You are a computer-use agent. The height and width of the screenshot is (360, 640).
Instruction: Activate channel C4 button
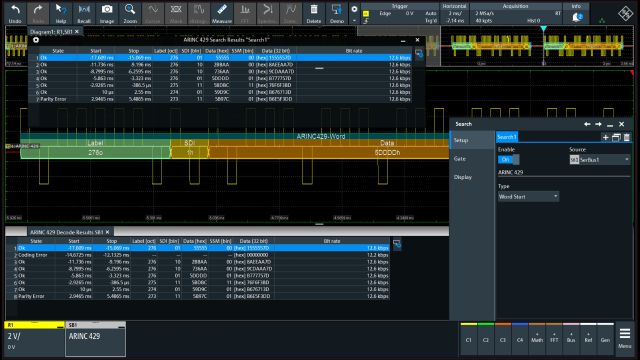tap(520, 338)
